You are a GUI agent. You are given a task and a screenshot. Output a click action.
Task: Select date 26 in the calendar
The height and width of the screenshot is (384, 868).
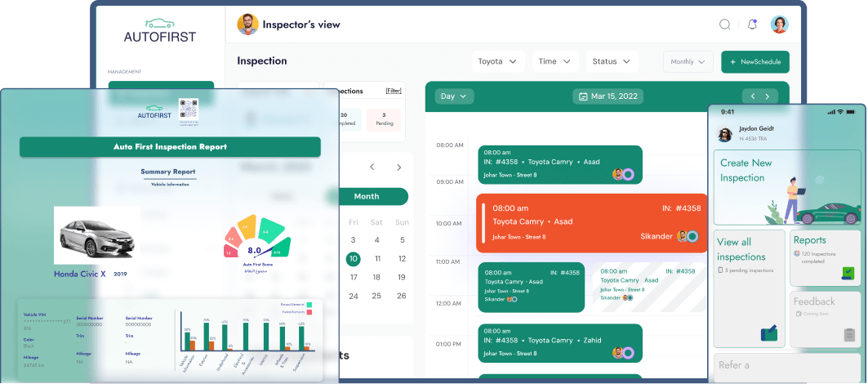point(402,296)
